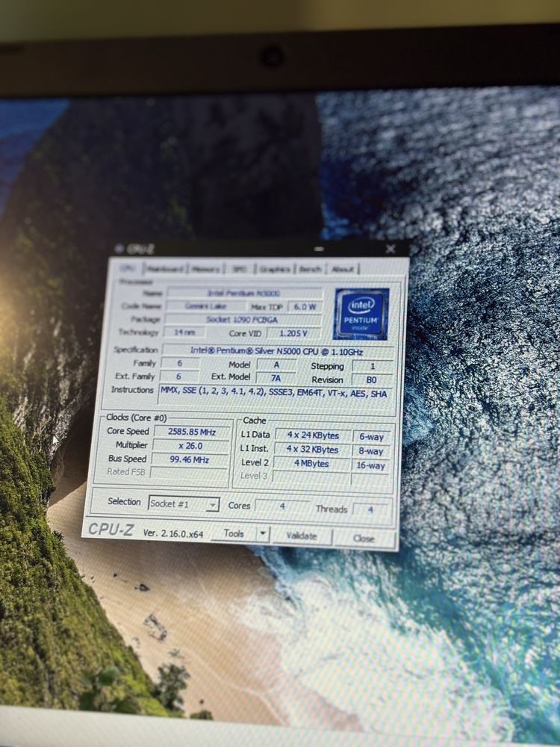Click the Core VID value 1.205 V

pyautogui.click(x=293, y=333)
